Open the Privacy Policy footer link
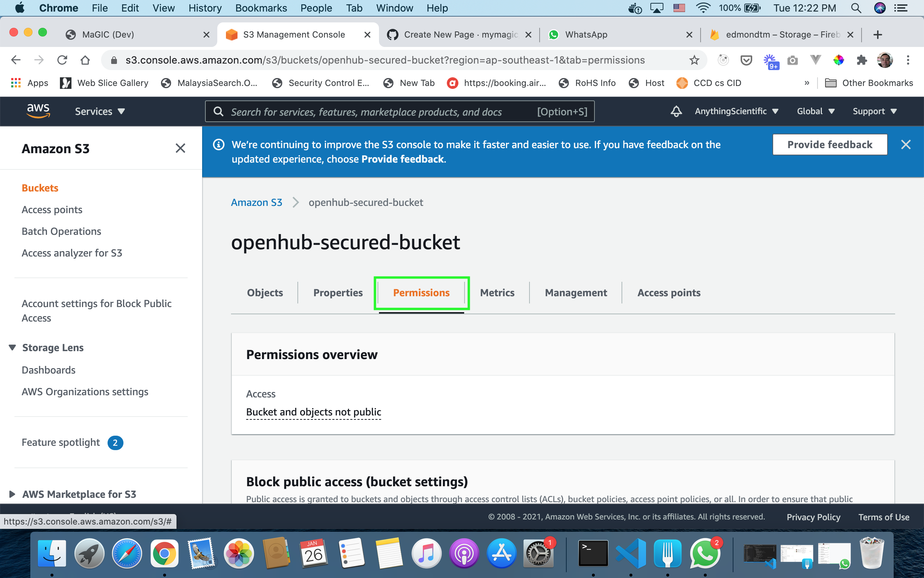 tap(813, 517)
